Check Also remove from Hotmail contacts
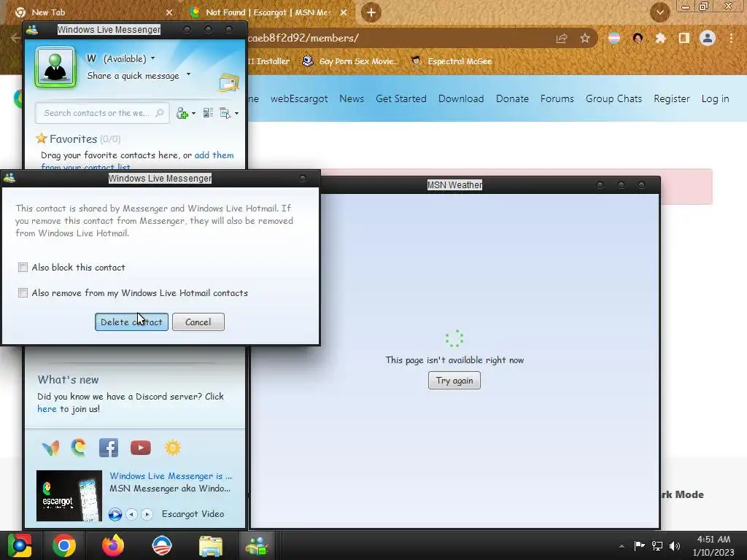This screenshot has width=747, height=560. (23, 292)
